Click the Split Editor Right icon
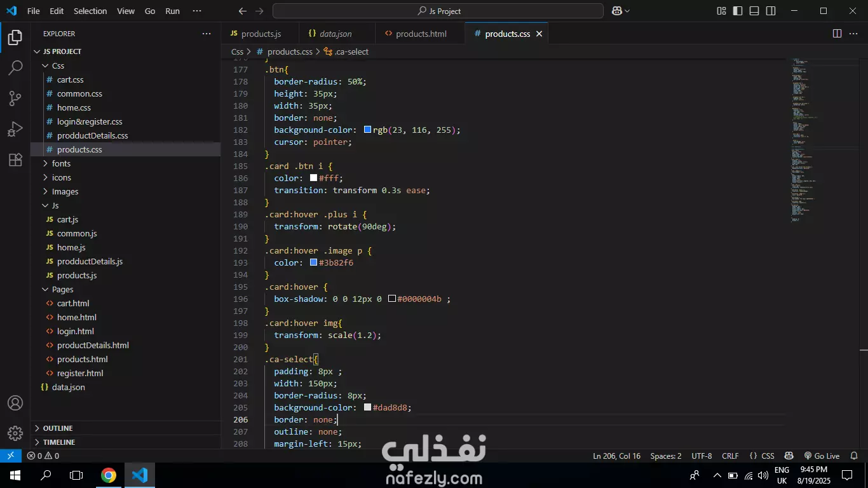 pos(837,34)
